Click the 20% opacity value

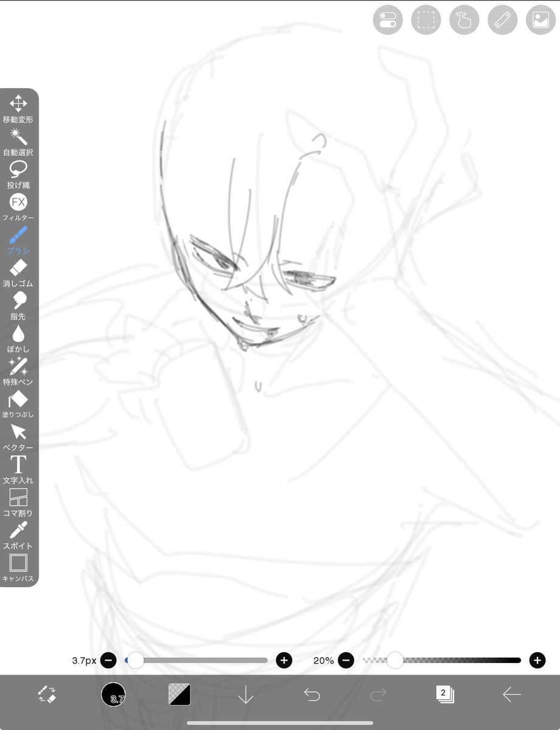pyautogui.click(x=323, y=660)
